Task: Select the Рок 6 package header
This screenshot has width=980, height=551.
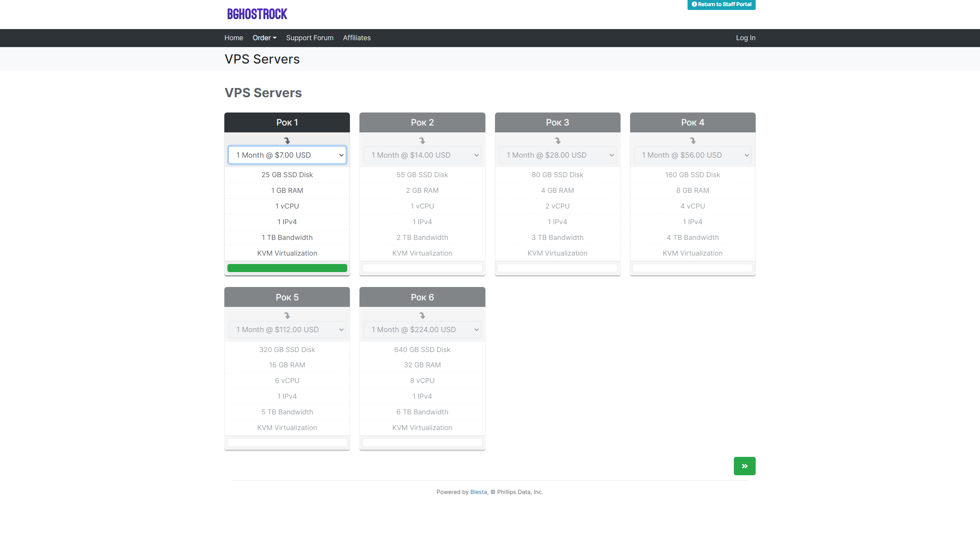Action: 422,297
